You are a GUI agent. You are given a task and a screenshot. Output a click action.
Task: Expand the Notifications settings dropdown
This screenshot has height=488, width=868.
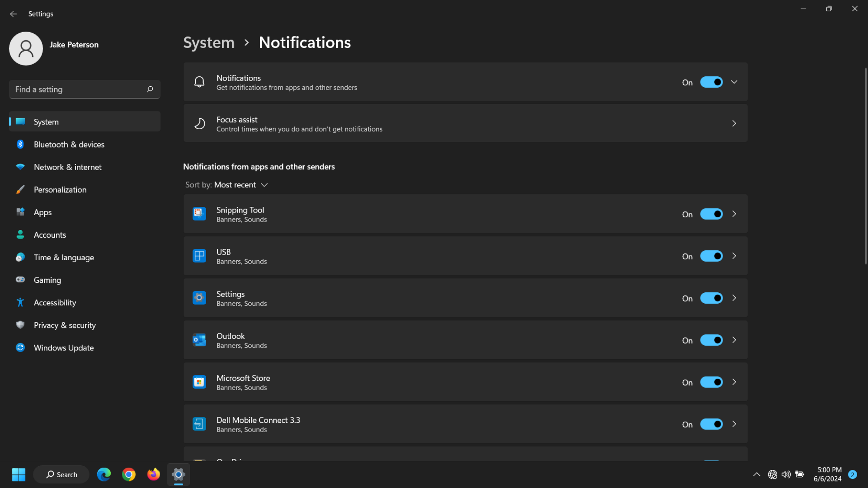point(734,82)
